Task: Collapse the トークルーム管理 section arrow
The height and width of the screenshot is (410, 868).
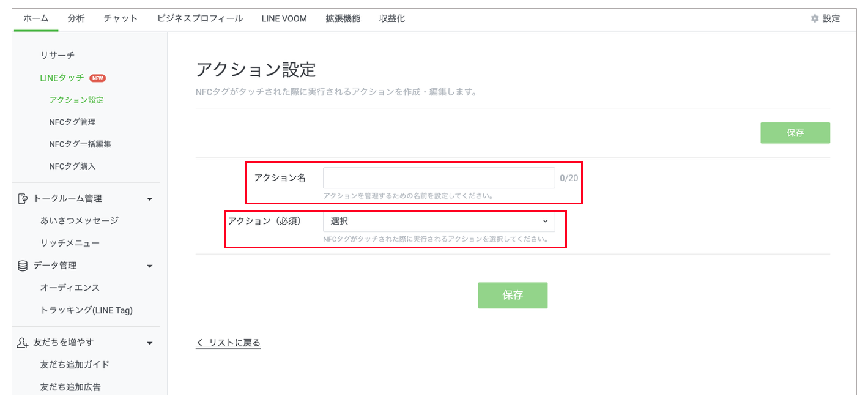Action: pyautogui.click(x=150, y=199)
